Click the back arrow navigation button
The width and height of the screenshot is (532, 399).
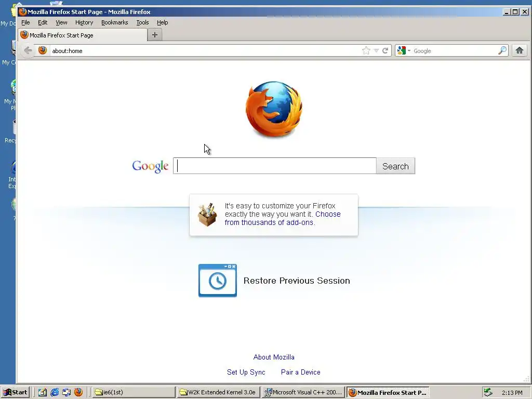(x=28, y=50)
